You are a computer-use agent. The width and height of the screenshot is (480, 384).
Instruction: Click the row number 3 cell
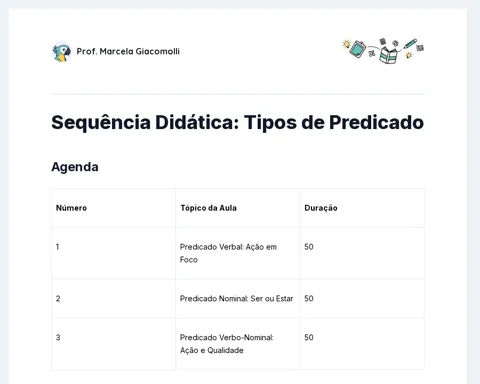113,344
